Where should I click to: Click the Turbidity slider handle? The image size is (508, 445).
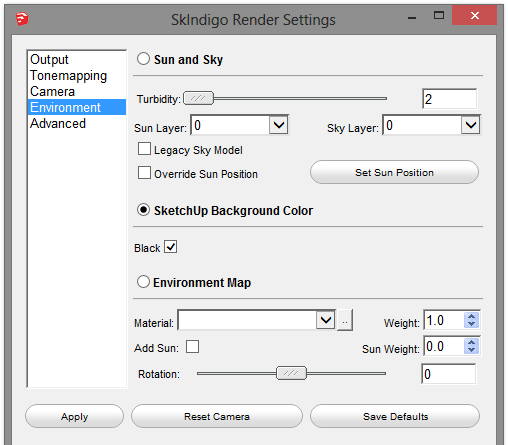(198, 98)
